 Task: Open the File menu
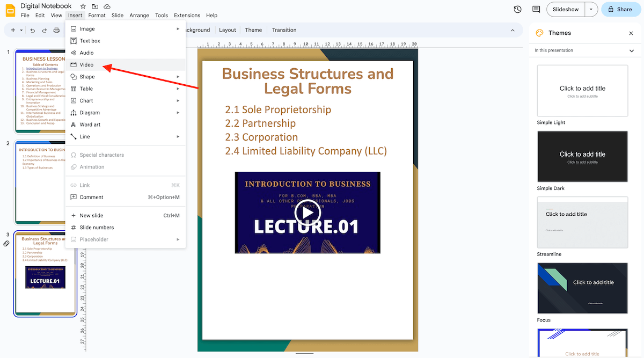pos(25,16)
